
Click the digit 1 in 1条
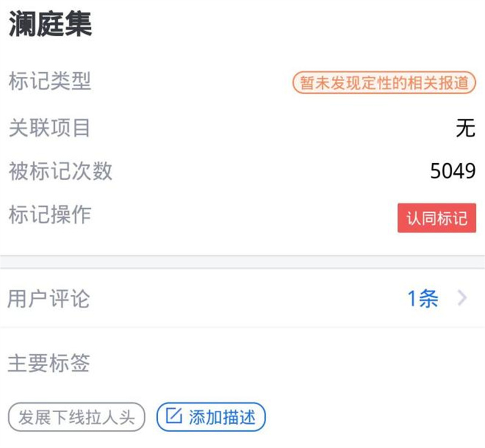point(412,298)
